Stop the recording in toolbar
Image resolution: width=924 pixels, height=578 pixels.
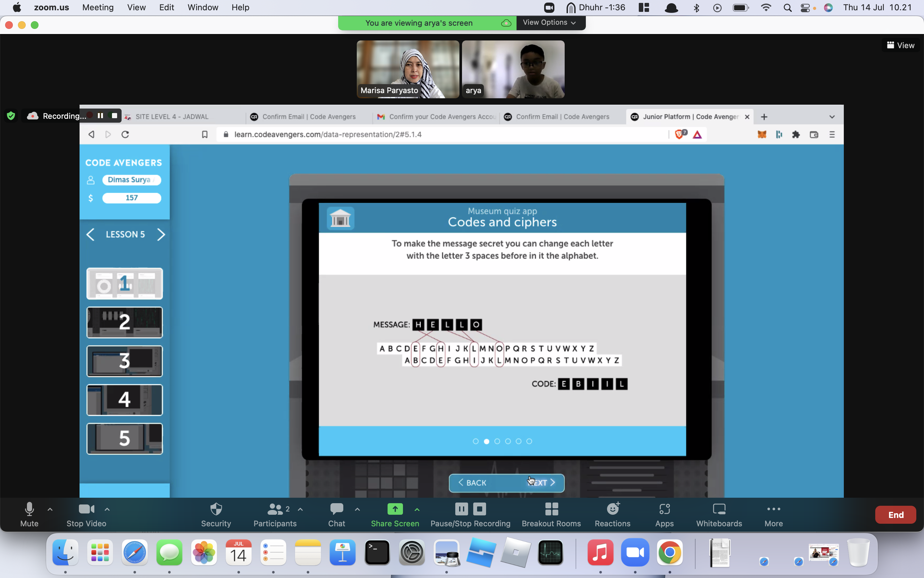480,509
